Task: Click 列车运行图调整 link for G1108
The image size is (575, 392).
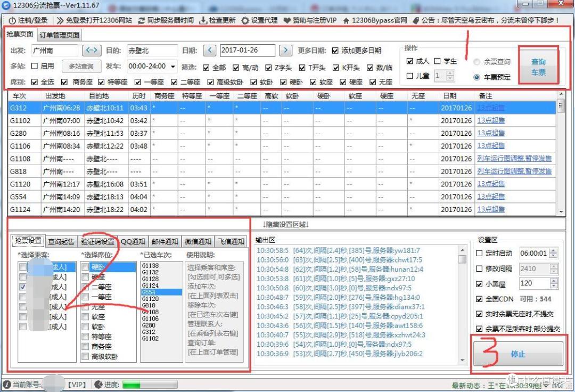Action: pyautogui.click(x=514, y=158)
